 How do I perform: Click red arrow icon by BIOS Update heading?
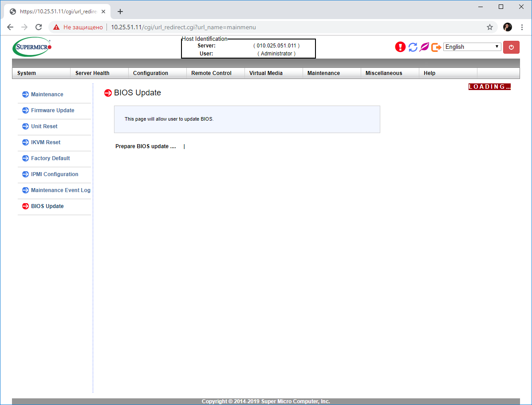(x=108, y=93)
